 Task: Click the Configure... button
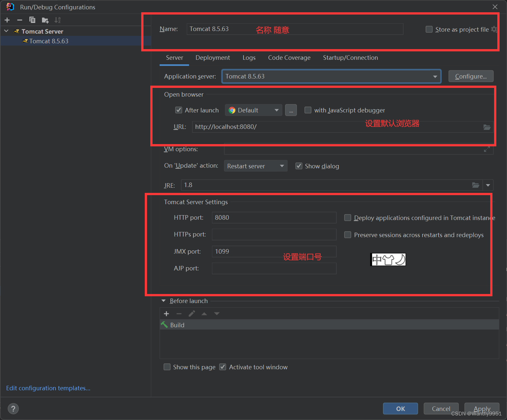(x=471, y=76)
